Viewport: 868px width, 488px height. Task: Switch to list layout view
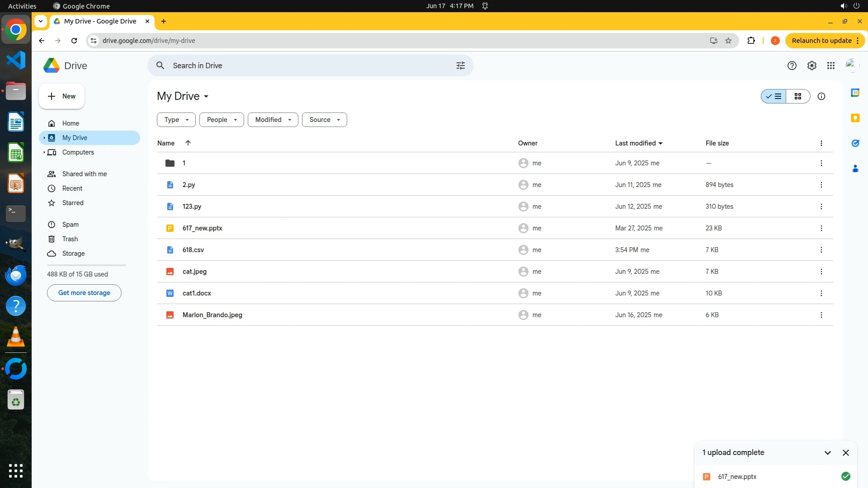click(774, 96)
